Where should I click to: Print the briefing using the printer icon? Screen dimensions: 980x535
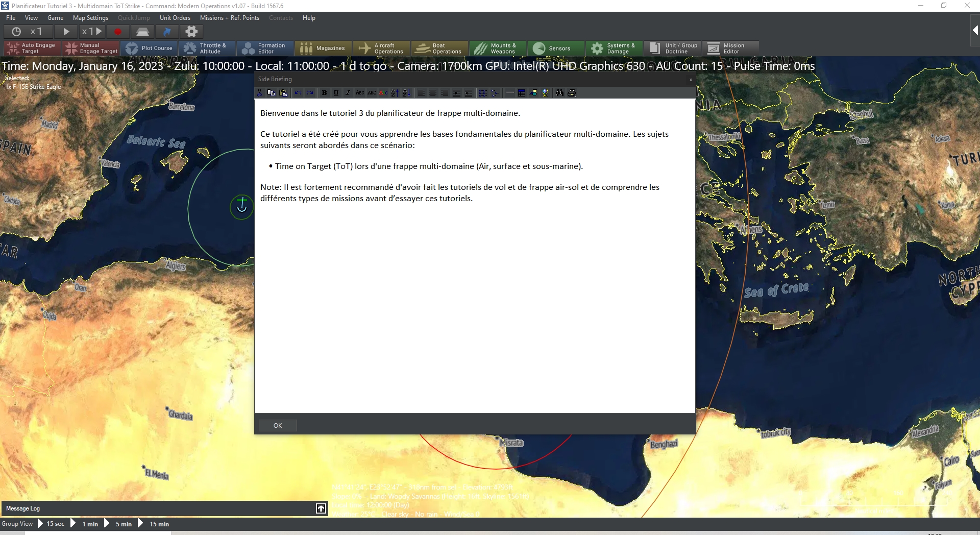coord(572,93)
